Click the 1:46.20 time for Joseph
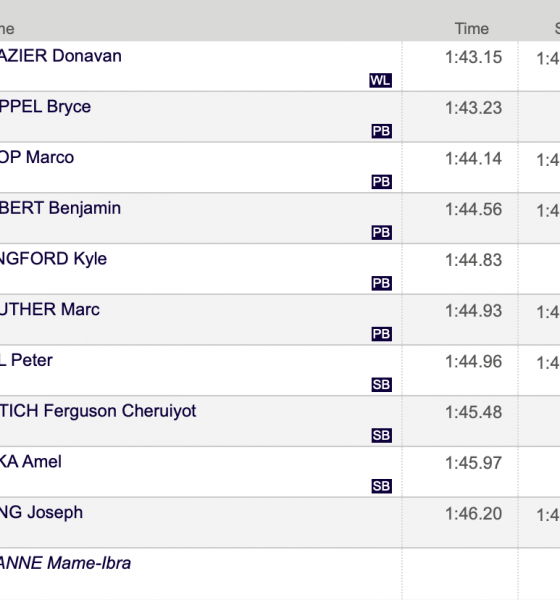This screenshot has width=560, height=600. pyautogui.click(x=473, y=514)
